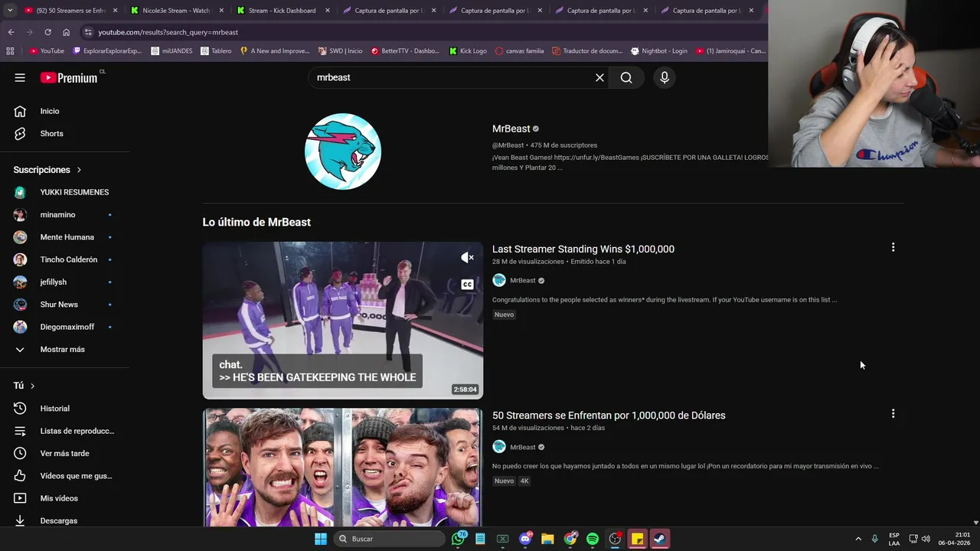Open the YouTube hamburger guide menu

[20, 77]
